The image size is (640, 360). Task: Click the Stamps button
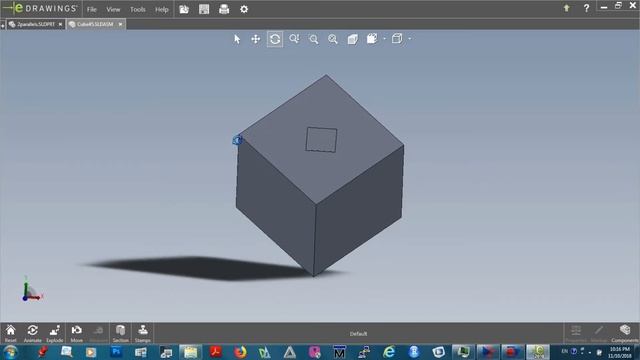(x=142, y=333)
